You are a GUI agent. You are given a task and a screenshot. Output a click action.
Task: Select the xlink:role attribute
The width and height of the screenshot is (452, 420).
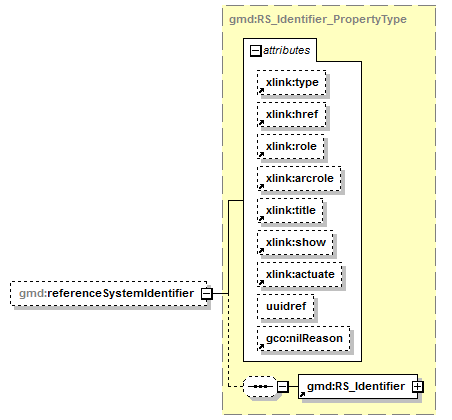(x=291, y=146)
